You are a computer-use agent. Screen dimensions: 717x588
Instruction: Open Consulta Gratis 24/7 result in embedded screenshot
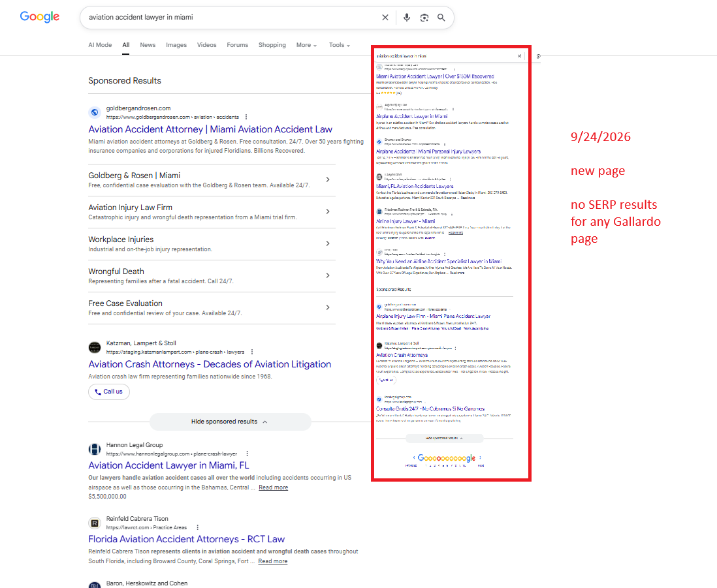[430, 409]
